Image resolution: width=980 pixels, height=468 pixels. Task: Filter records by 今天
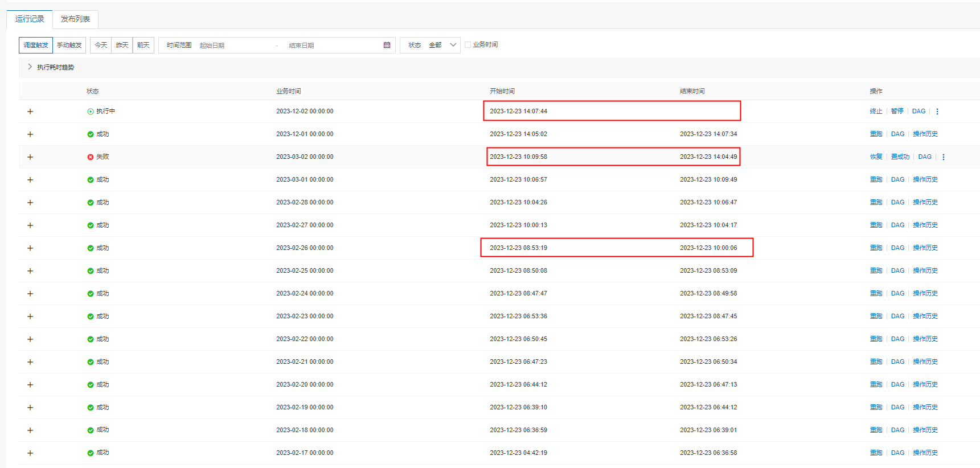101,45
